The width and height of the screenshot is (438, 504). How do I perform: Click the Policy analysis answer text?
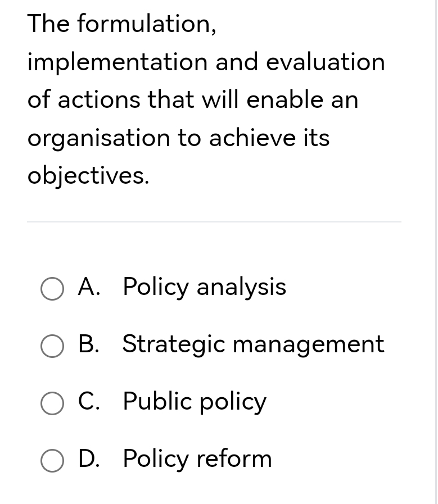(x=204, y=287)
